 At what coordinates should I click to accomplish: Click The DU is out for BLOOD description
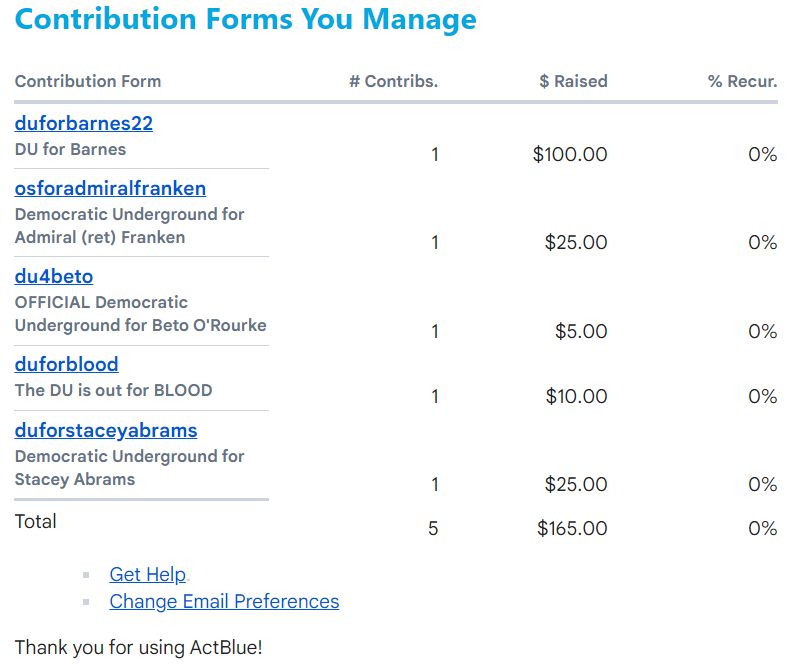(x=113, y=390)
